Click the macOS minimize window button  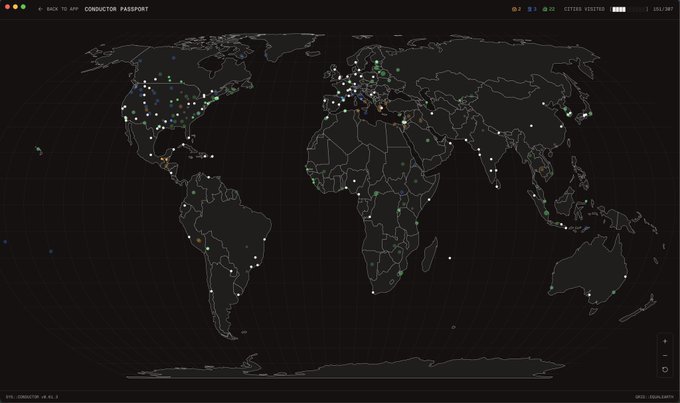(x=15, y=7)
